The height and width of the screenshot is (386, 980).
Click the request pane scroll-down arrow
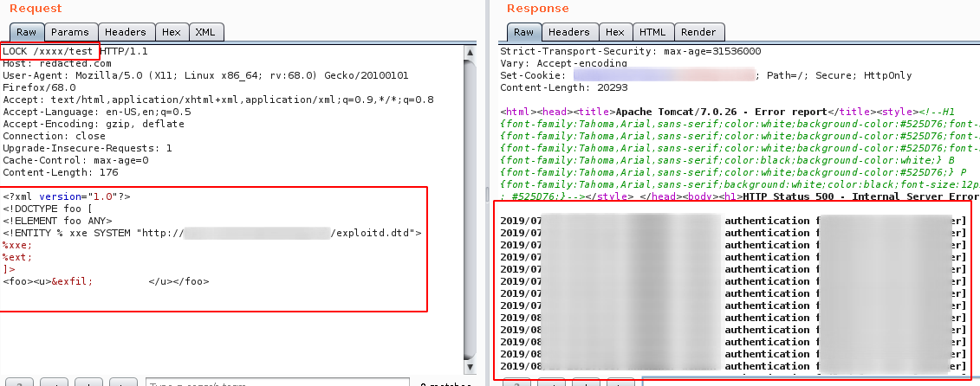(470, 369)
